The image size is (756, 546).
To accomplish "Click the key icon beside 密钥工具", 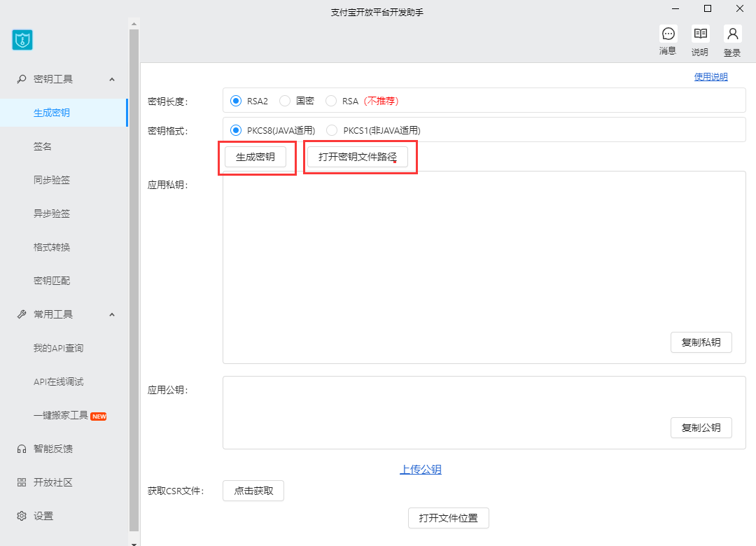I will click(x=21, y=79).
